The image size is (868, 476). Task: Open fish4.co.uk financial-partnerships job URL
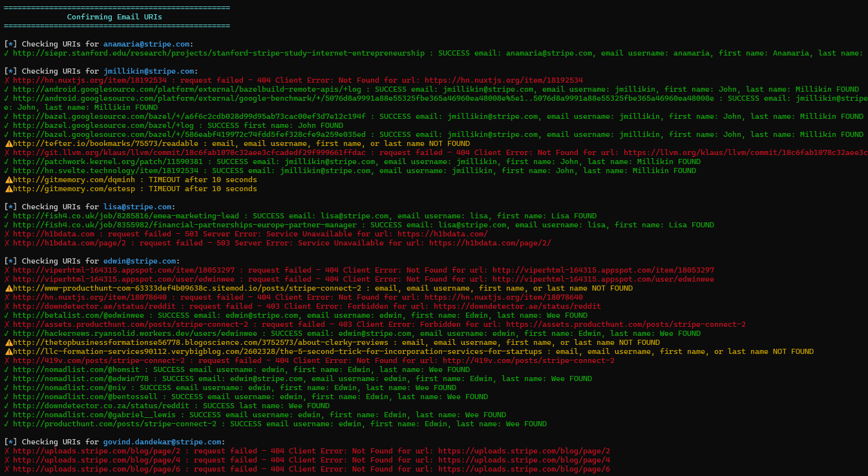coord(185,225)
